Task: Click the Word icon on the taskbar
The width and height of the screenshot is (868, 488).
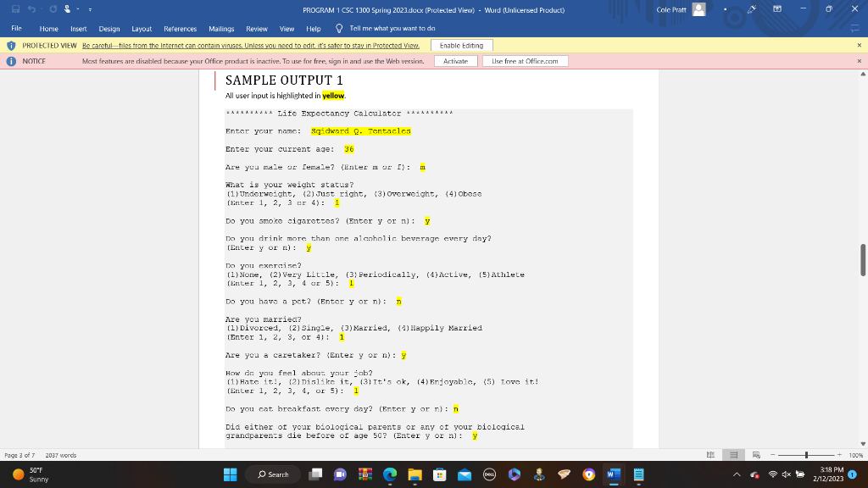Action: pos(614,474)
